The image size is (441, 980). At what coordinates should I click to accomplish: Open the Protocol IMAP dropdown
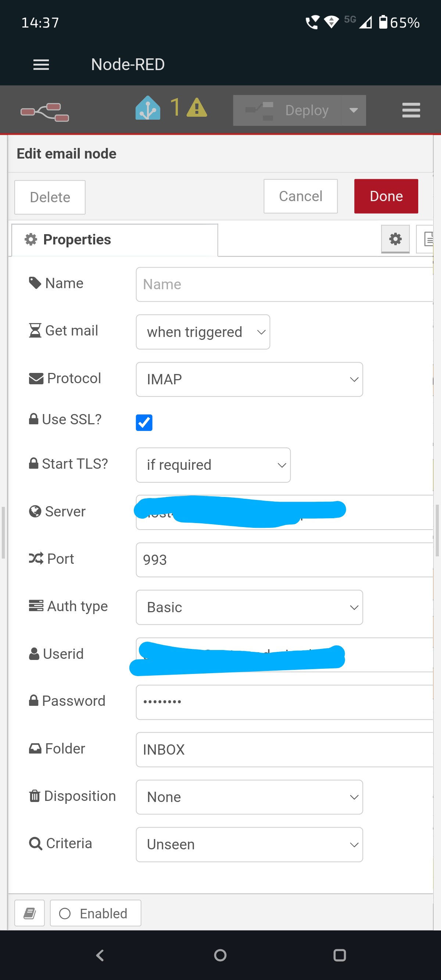point(249,379)
